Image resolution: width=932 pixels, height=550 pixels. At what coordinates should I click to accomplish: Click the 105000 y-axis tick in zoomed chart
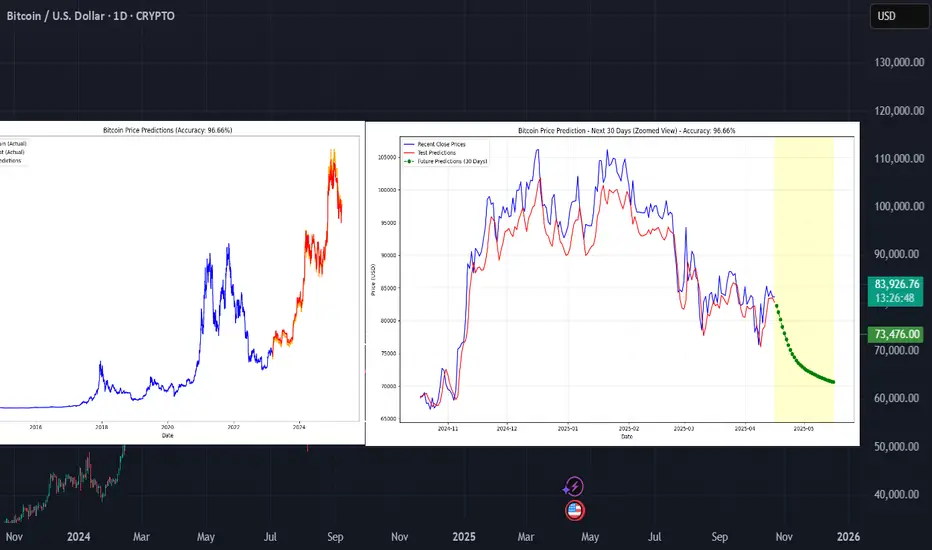[x=387, y=158]
